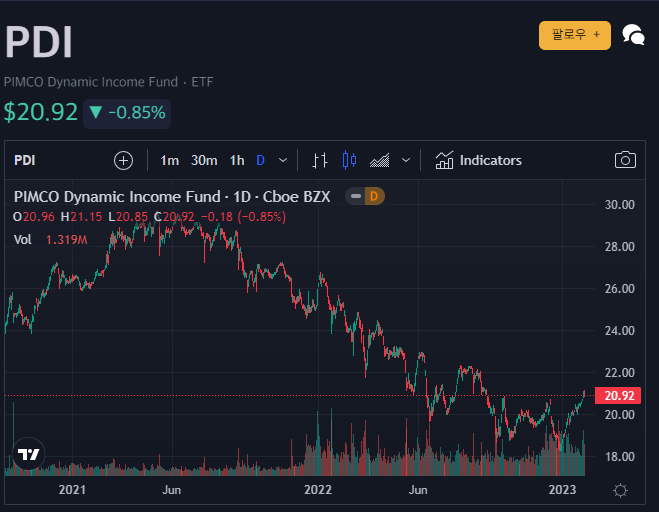Click the PIMCO Dynamic Income Fund · ETF subtitle

(108, 82)
